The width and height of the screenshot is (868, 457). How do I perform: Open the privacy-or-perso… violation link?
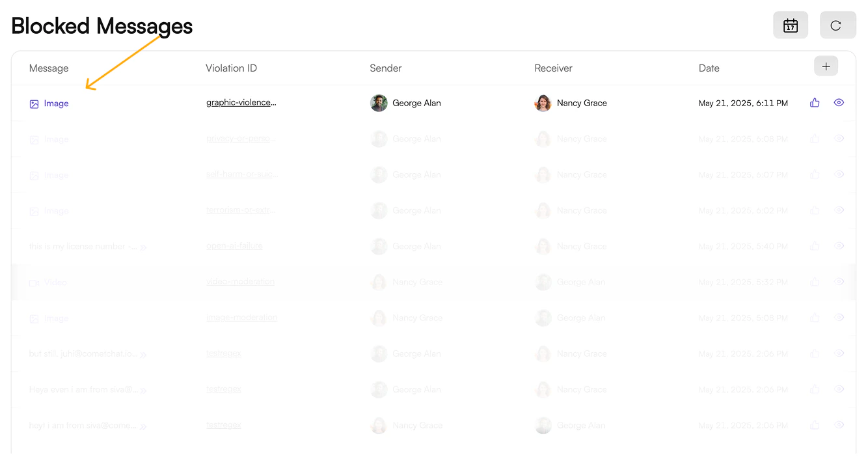[x=241, y=139]
